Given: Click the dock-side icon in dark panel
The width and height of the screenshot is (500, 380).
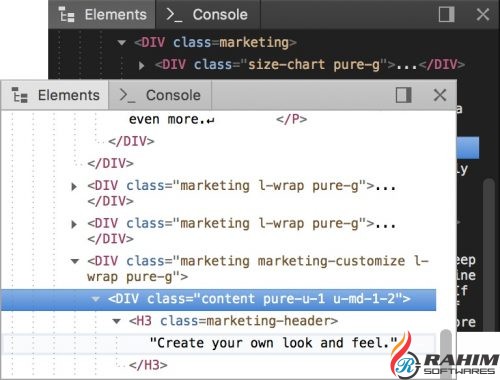Looking at the screenshot, I should point(447,14).
